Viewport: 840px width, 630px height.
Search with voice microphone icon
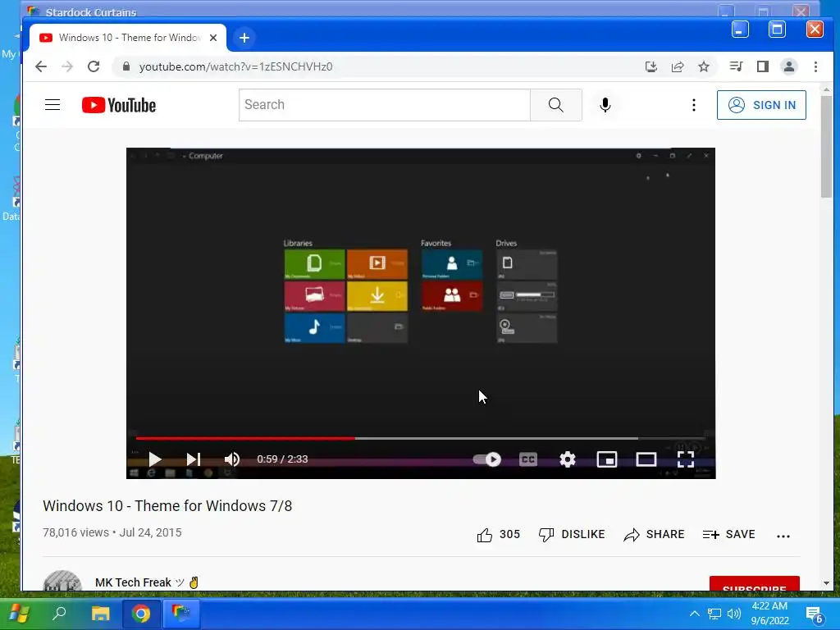click(605, 105)
